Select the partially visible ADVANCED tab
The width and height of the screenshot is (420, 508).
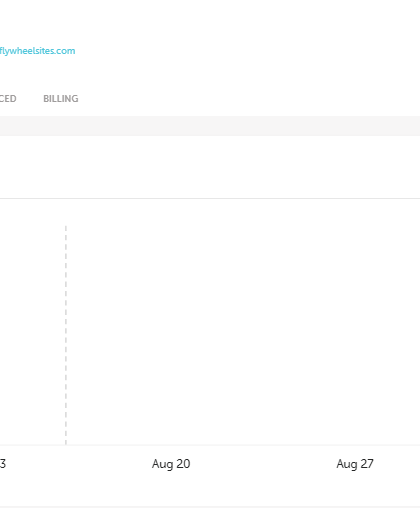coord(8,99)
